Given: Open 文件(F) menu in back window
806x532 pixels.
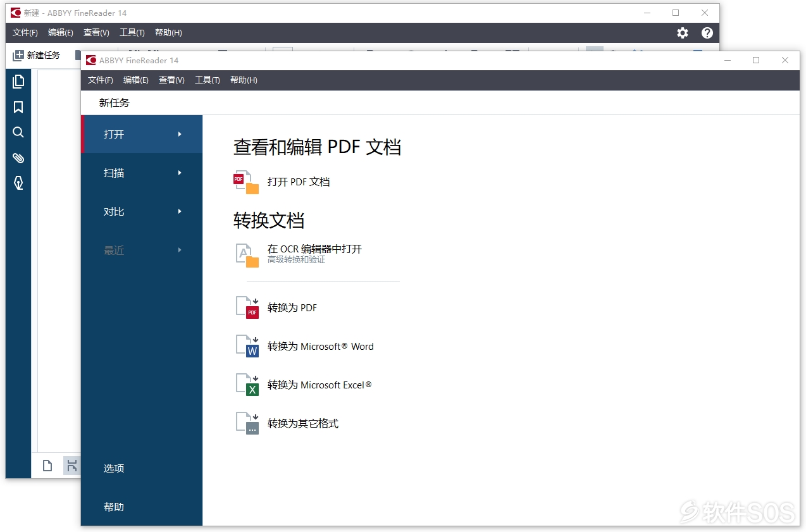Looking at the screenshot, I should [x=25, y=32].
